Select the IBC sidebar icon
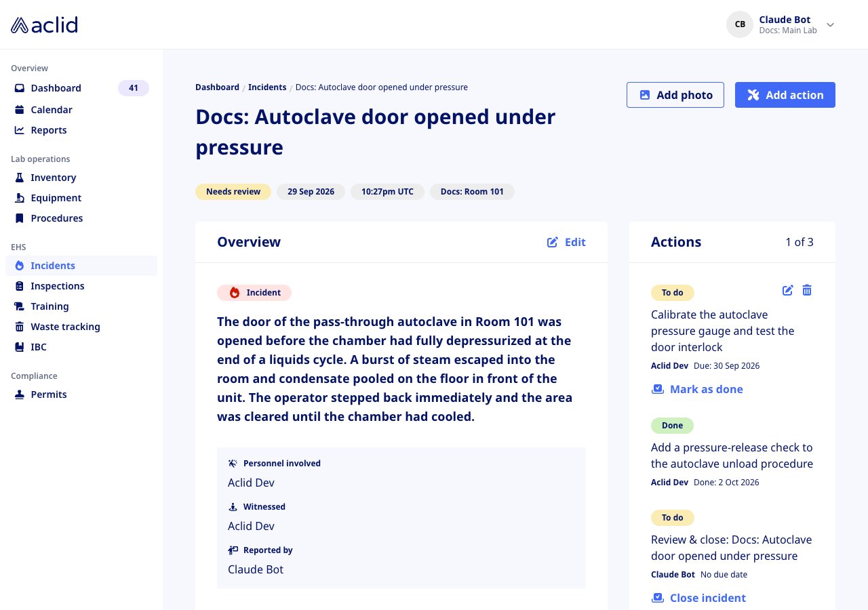The width and height of the screenshot is (868, 610). 20,347
